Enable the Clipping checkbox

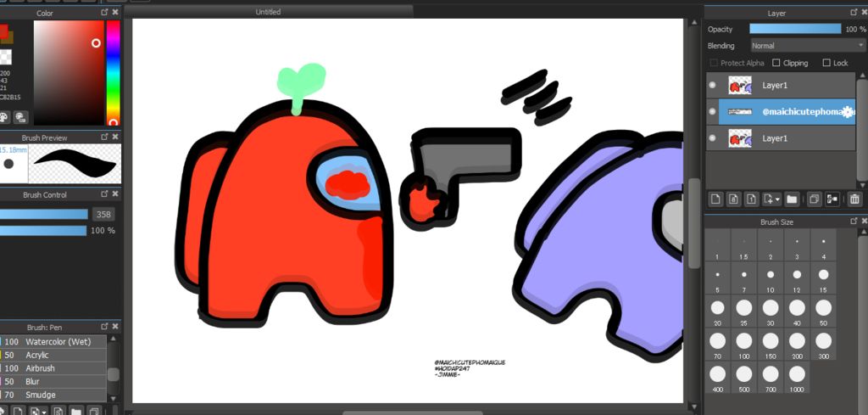776,63
